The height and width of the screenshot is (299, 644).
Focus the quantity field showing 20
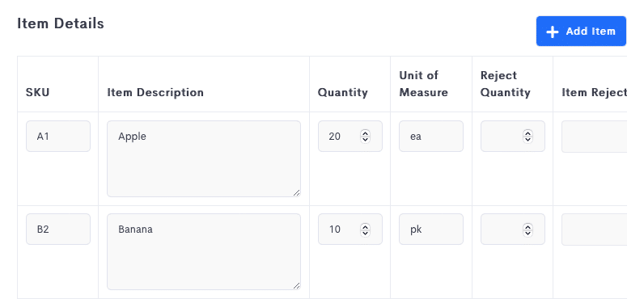click(x=350, y=137)
